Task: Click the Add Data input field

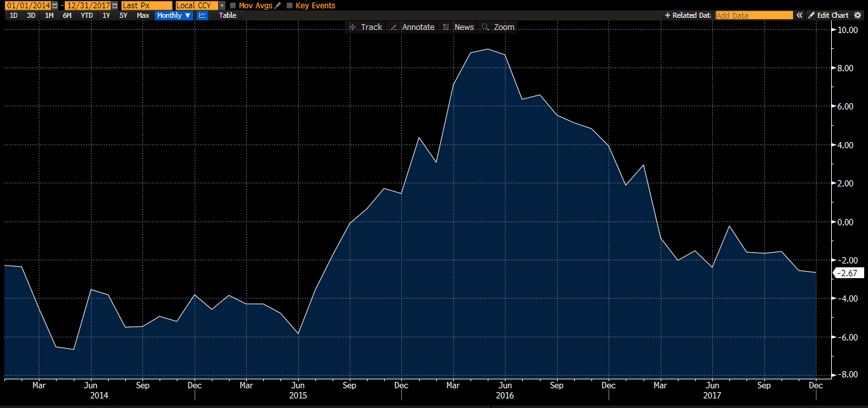Action: [x=754, y=15]
